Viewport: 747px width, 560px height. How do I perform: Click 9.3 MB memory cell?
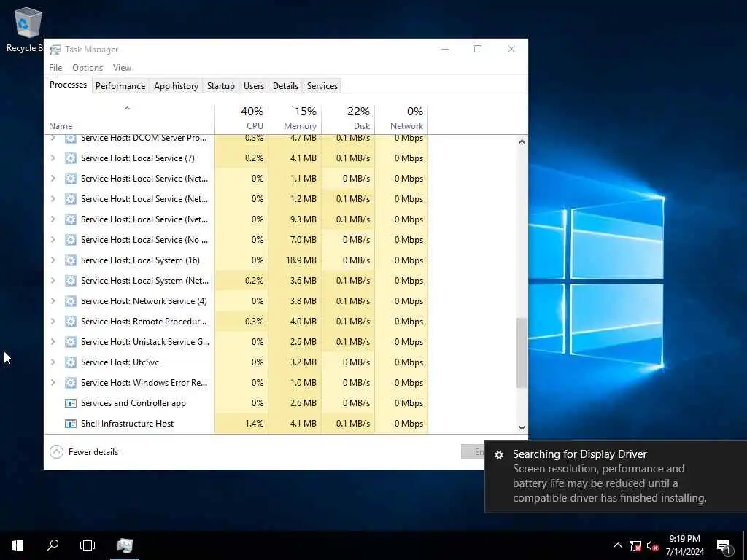pyautogui.click(x=295, y=219)
